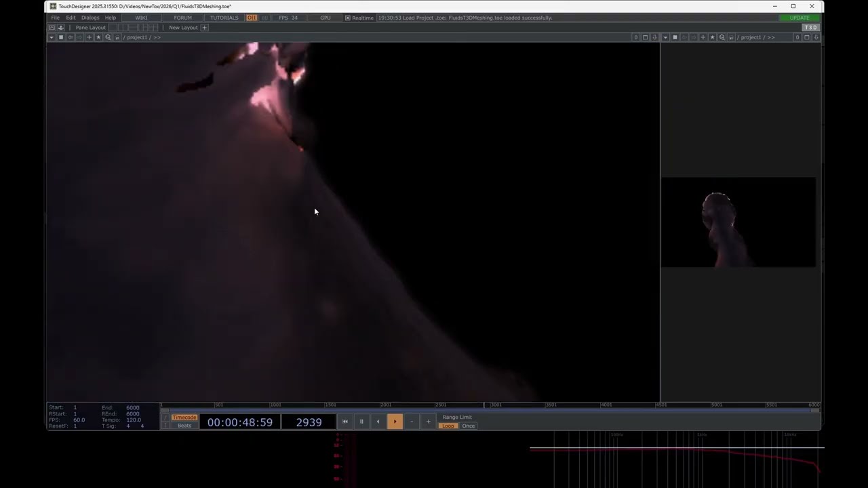Click the green UPDATE button

(800, 18)
